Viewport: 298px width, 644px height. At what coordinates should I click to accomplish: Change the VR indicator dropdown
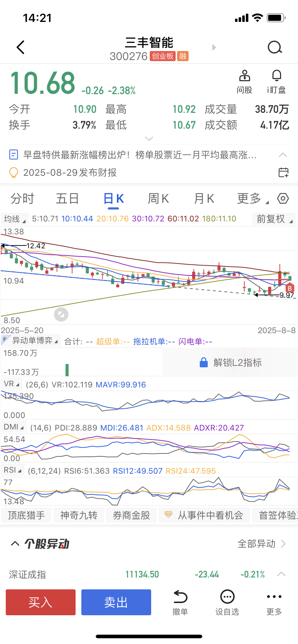11,384
